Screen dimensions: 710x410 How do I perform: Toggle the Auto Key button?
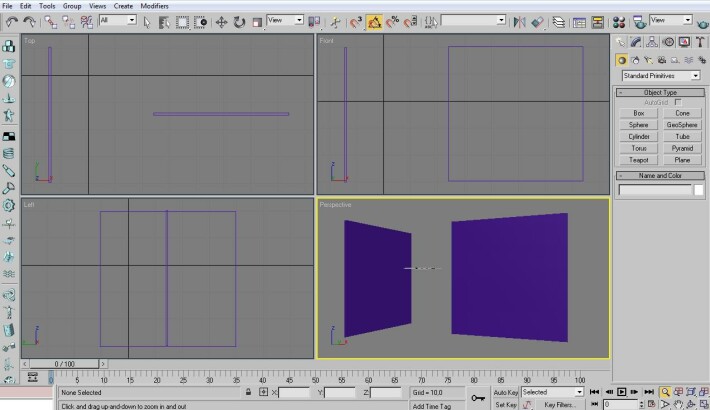tap(505, 392)
